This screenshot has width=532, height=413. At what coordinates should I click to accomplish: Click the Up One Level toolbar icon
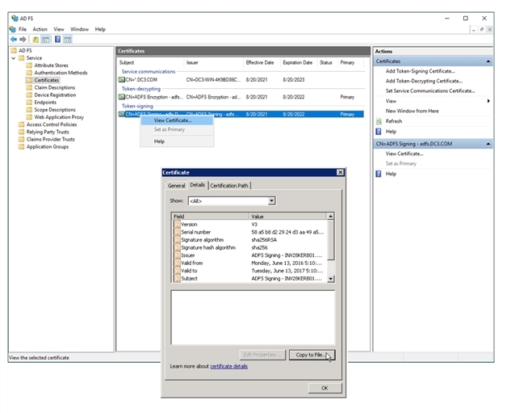[36, 39]
